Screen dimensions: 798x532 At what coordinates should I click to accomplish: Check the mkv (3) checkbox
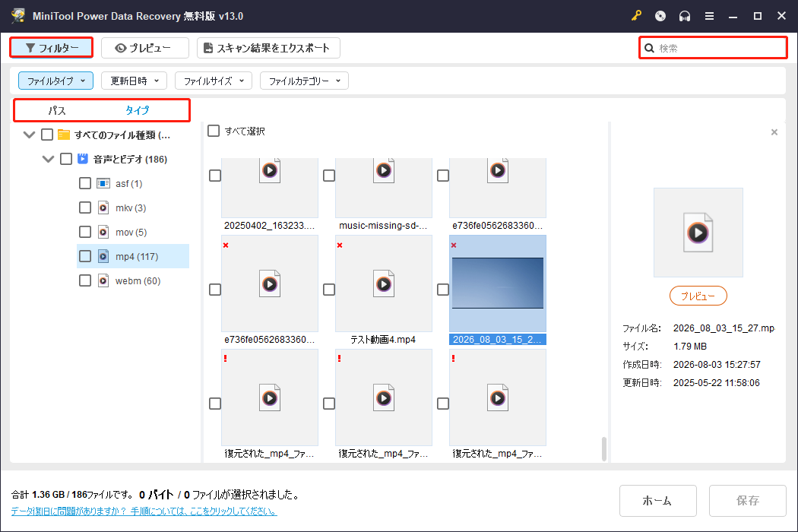click(85, 207)
